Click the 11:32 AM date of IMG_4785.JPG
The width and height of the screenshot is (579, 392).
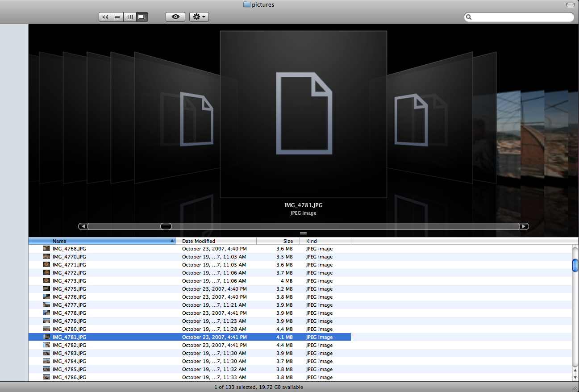(214, 369)
